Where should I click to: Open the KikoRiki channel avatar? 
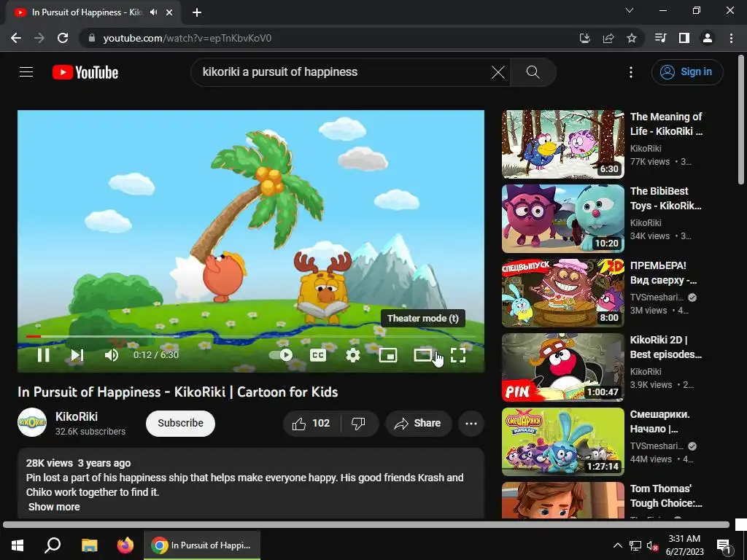click(32, 422)
